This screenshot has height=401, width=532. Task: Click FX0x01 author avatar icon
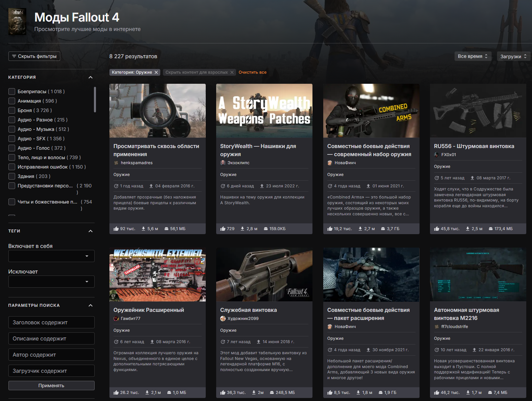pyautogui.click(x=437, y=155)
